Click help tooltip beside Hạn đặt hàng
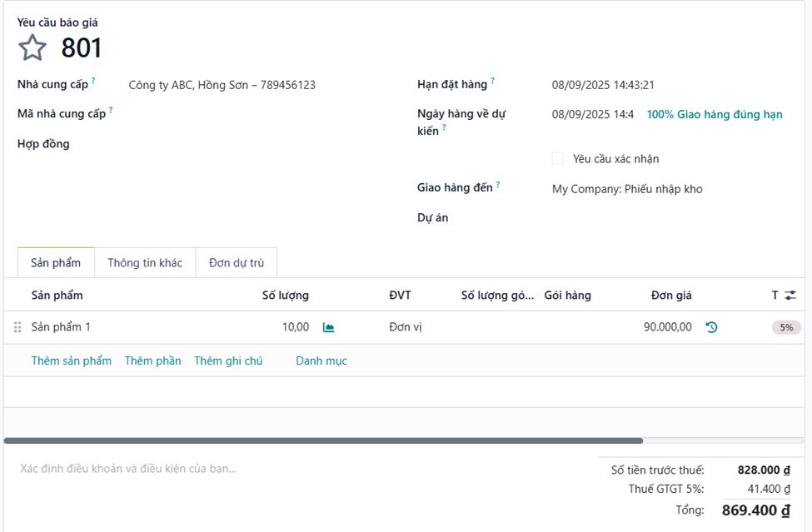 492,82
